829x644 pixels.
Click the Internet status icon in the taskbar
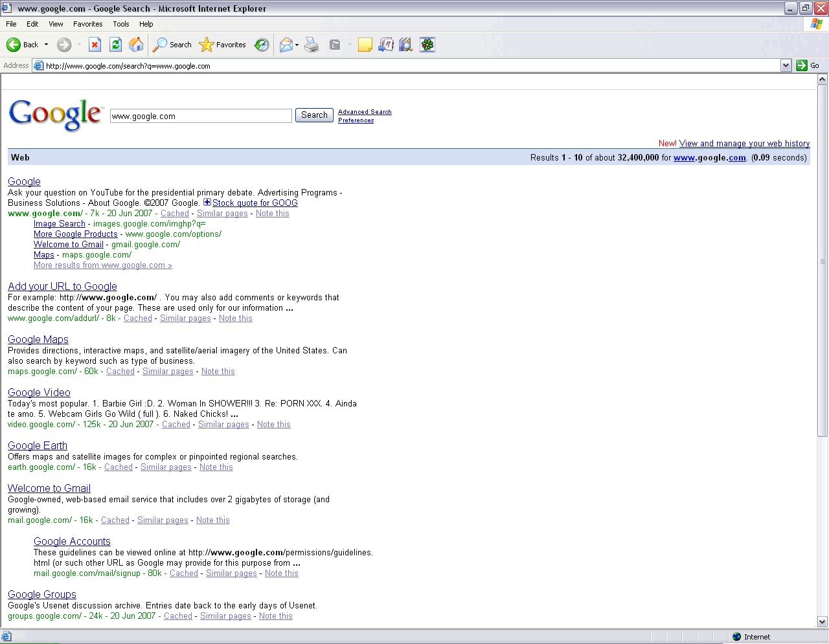click(x=737, y=636)
